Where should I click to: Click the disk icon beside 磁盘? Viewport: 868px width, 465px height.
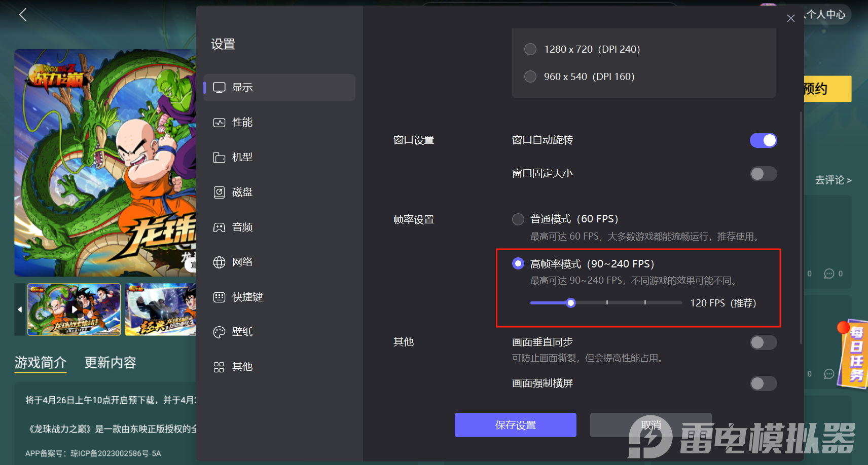(219, 192)
